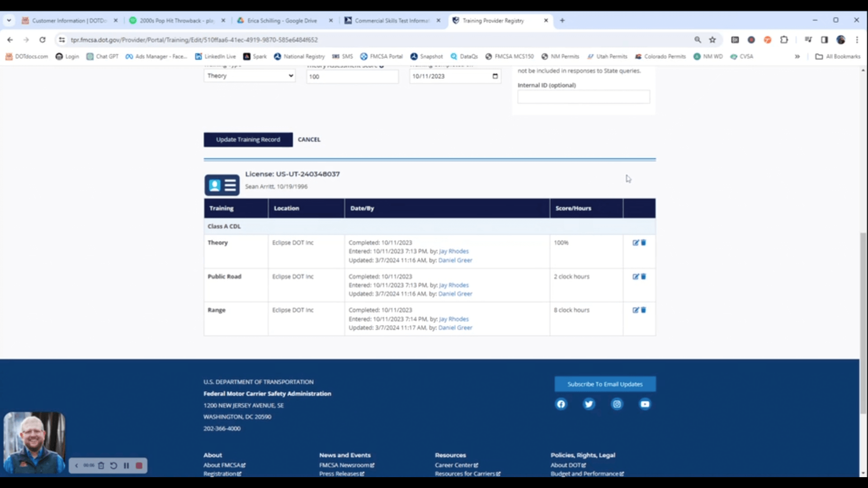The image size is (868, 488).
Task: Delete the Range training record
Action: click(x=643, y=310)
